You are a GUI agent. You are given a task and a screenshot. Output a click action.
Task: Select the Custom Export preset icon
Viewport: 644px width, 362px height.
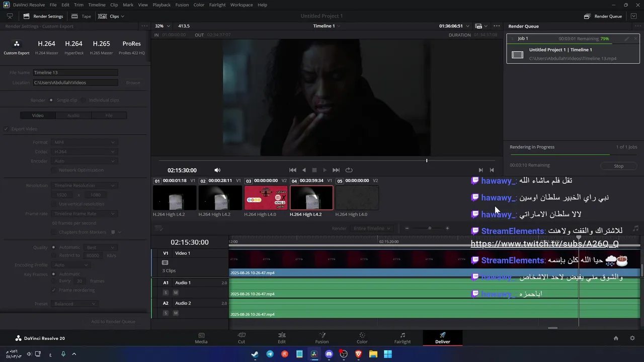[x=17, y=44]
